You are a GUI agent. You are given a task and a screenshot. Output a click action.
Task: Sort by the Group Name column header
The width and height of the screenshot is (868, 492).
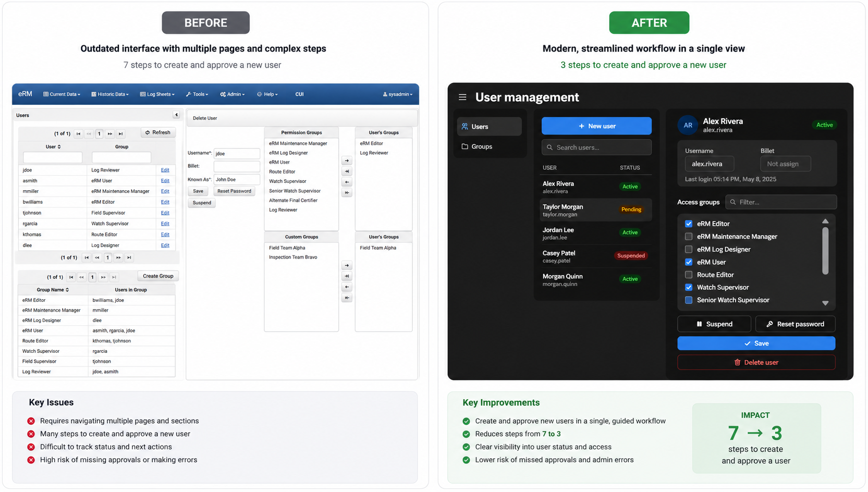(x=53, y=290)
